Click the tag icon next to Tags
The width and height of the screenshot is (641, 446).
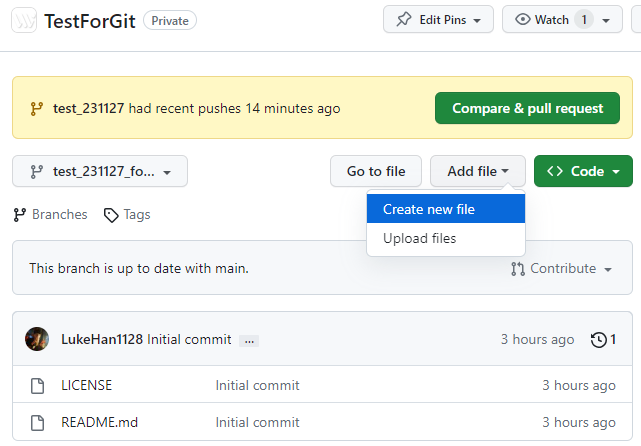[111, 215]
